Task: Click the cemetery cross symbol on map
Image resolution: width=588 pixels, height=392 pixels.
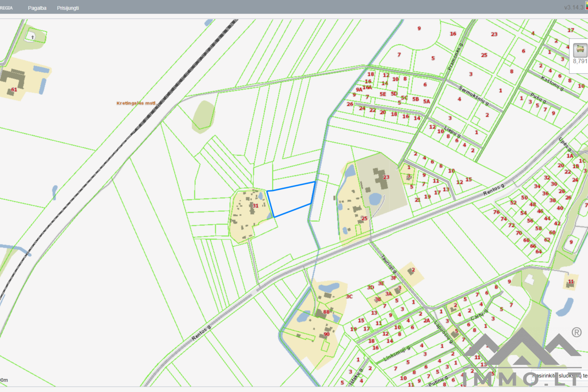Action: coord(32,37)
